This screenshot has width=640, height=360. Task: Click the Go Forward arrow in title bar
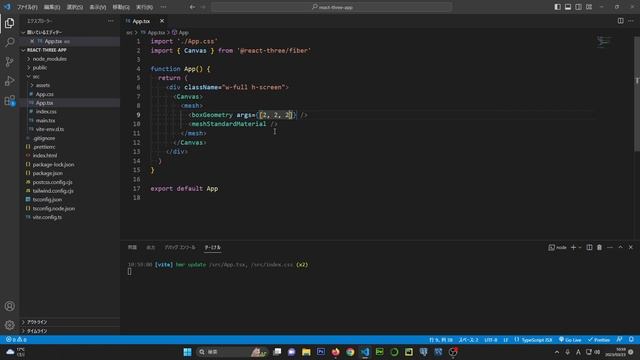click(x=203, y=7)
